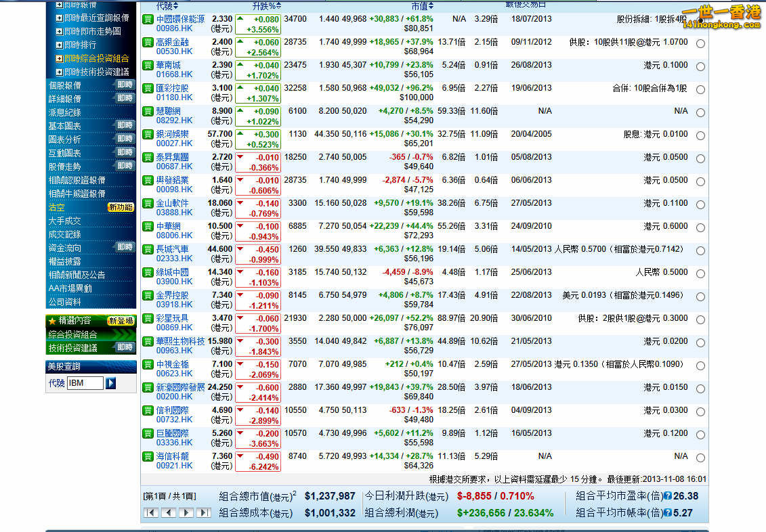766x532 pixels.
Task: Select radio button for 長城汽車 row
Action: click(700, 251)
